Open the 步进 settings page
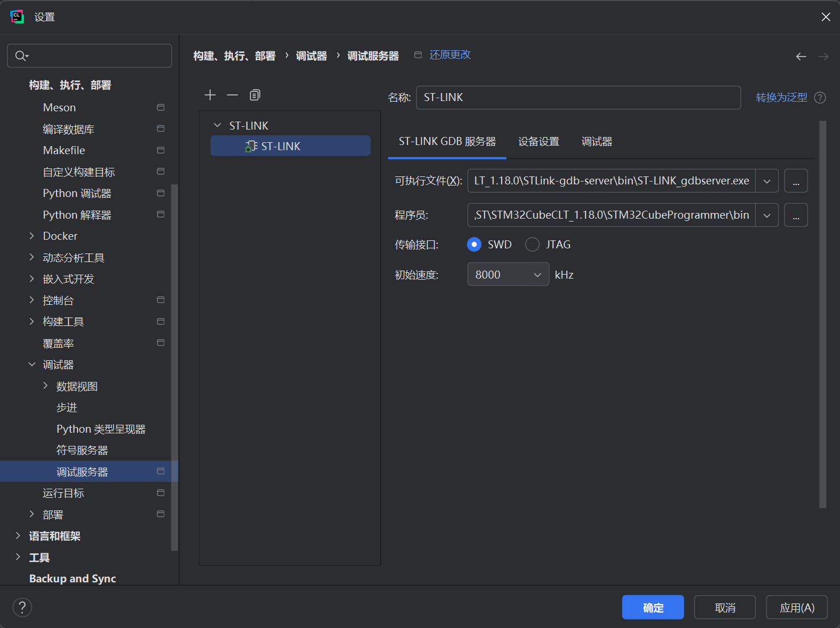This screenshot has width=840, height=628. pos(67,408)
